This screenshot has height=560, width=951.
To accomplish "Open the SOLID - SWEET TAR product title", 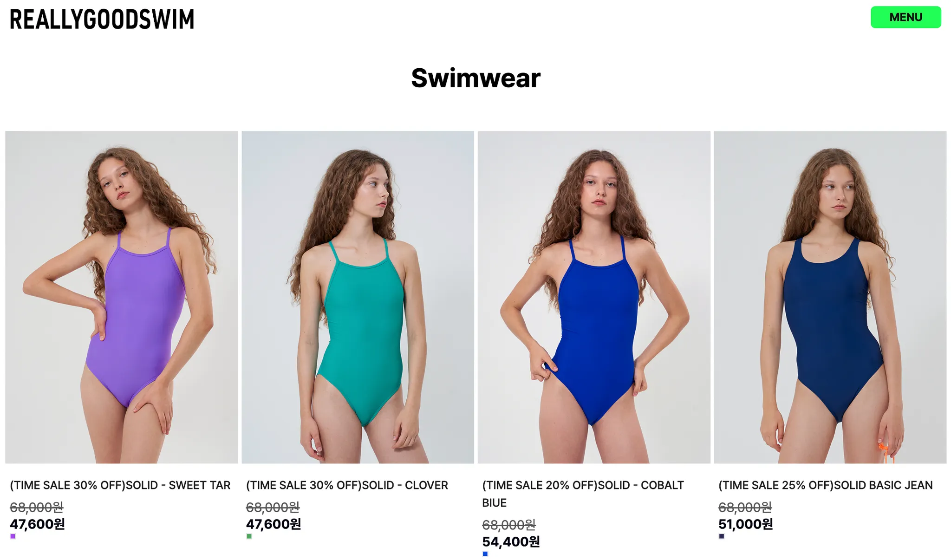I will 120,485.
